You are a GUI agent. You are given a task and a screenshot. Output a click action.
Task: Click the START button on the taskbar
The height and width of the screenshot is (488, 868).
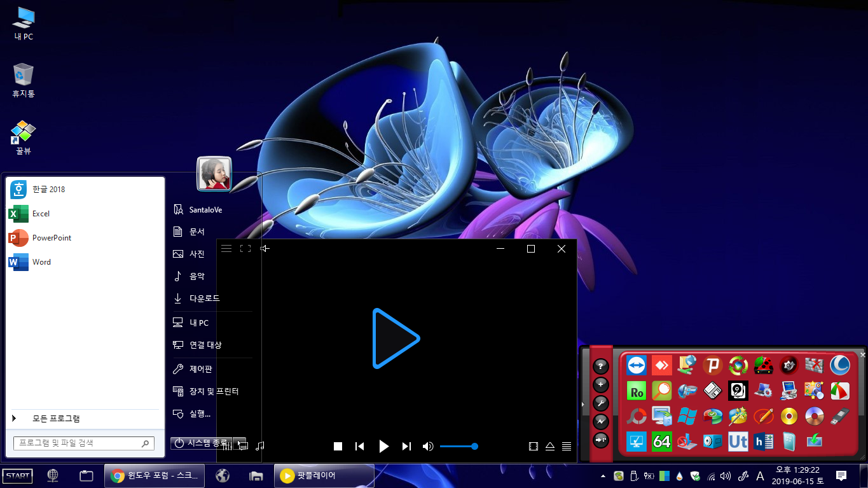tap(17, 475)
